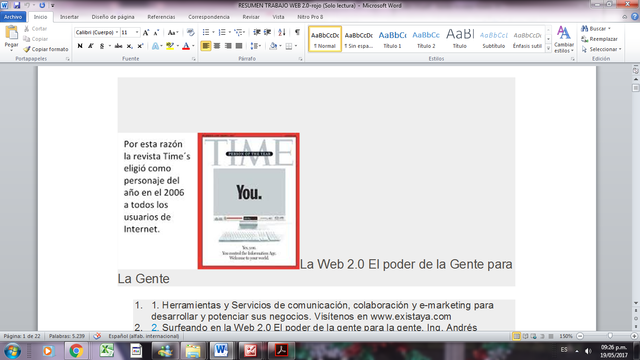The height and width of the screenshot is (360, 640).
Task: Click the Redo icon in quick access toolbar
Action: click(42, 5)
